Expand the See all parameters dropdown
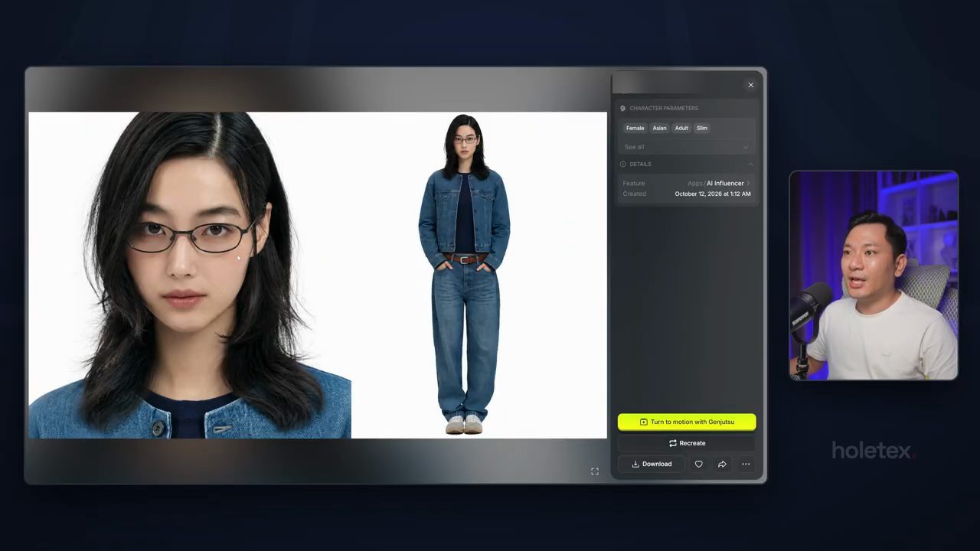The image size is (980, 551). (687, 147)
